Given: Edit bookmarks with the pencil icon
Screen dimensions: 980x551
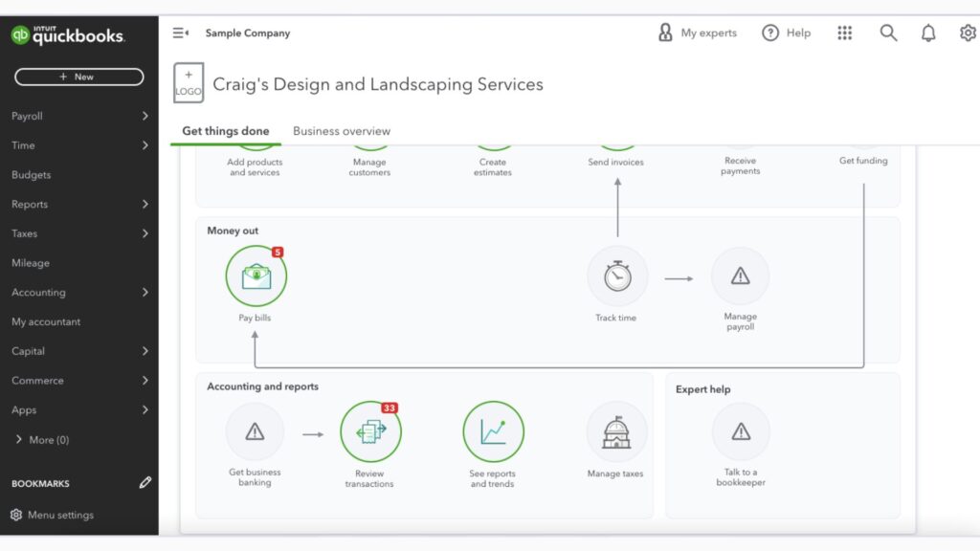Looking at the screenshot, I should point(145,482).
